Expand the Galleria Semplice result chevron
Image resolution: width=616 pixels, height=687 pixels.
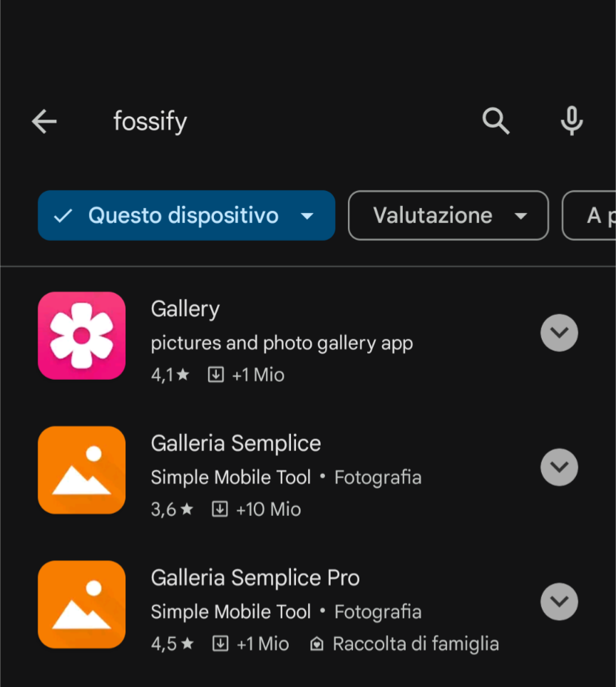point(559,468)
